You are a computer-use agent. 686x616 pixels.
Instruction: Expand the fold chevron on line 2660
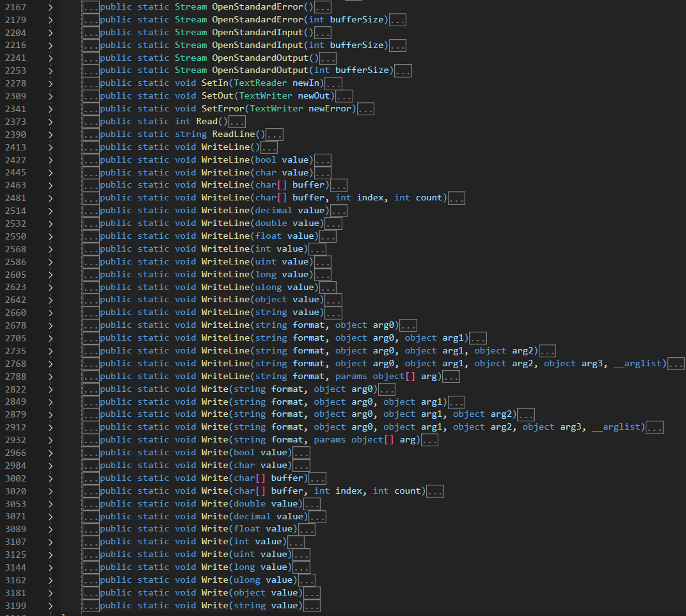click(51, 312)
